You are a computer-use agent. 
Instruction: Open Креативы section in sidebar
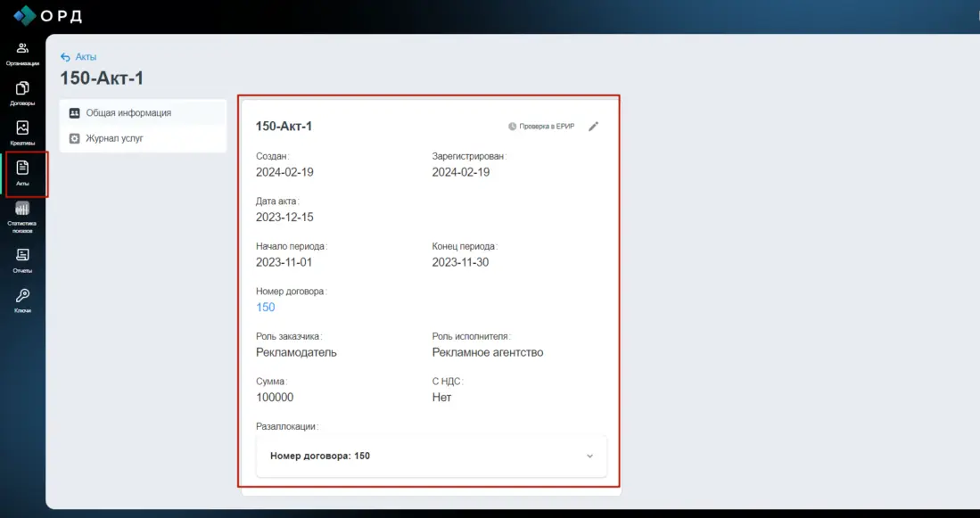coord(22,134)
